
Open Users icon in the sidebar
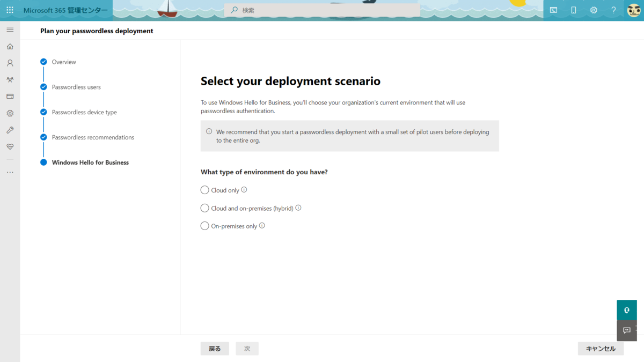click(x=10, y=63)
